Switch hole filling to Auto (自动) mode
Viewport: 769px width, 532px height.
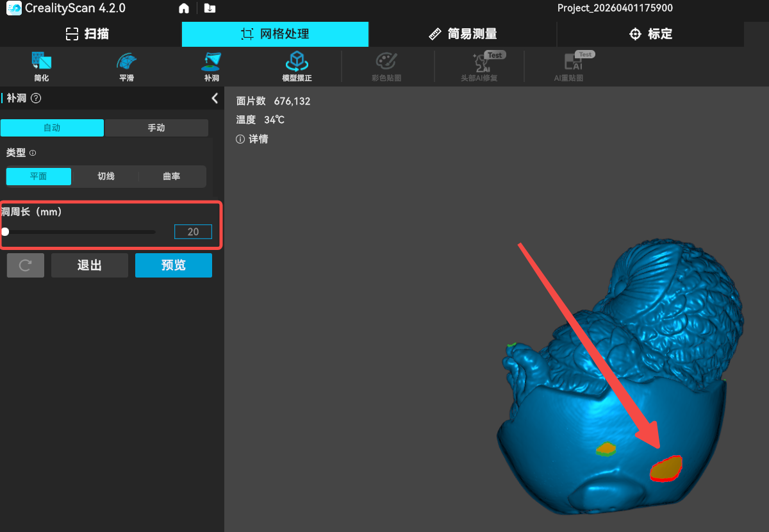pos(52,128)
